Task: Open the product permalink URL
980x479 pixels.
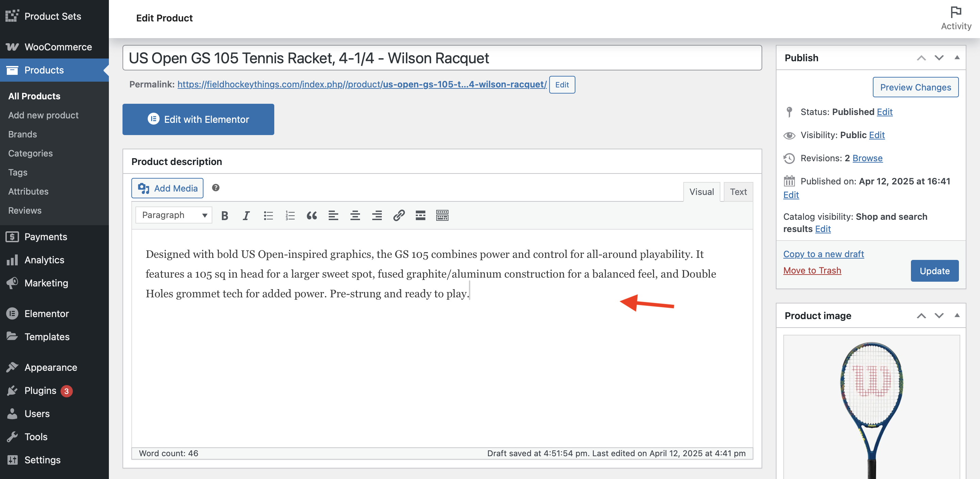Action: 362,84
